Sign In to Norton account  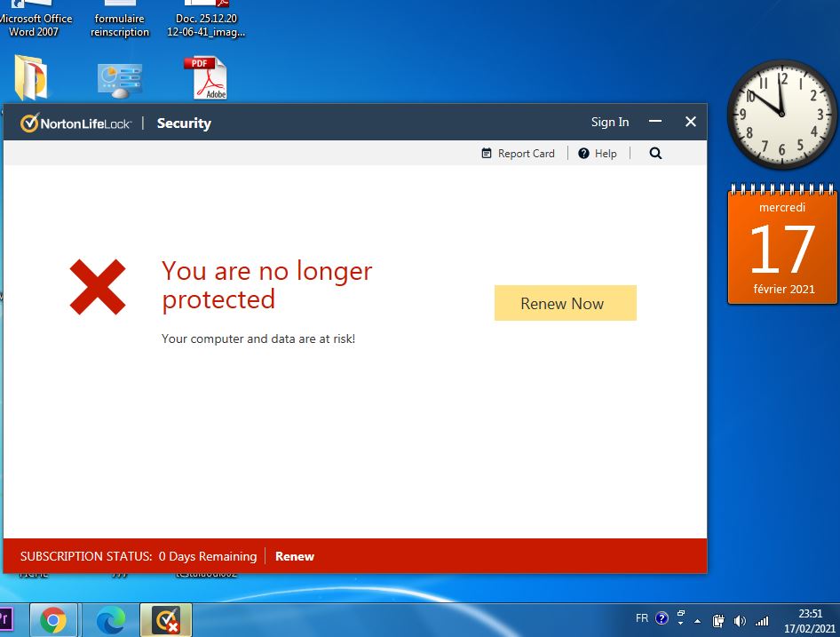pos(610,123)
